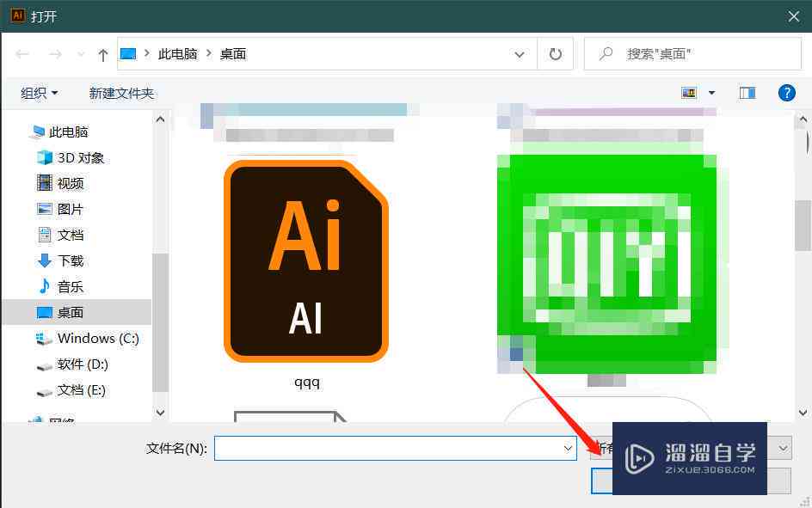
Task: Go up one folder level
Action: [103, 54]
